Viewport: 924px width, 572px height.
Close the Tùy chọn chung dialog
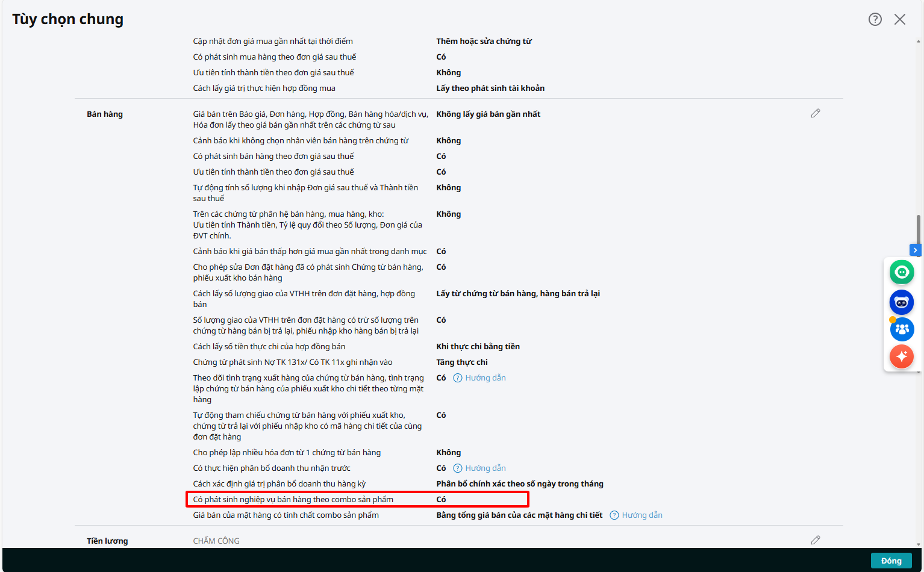click(x=900, y=19)
